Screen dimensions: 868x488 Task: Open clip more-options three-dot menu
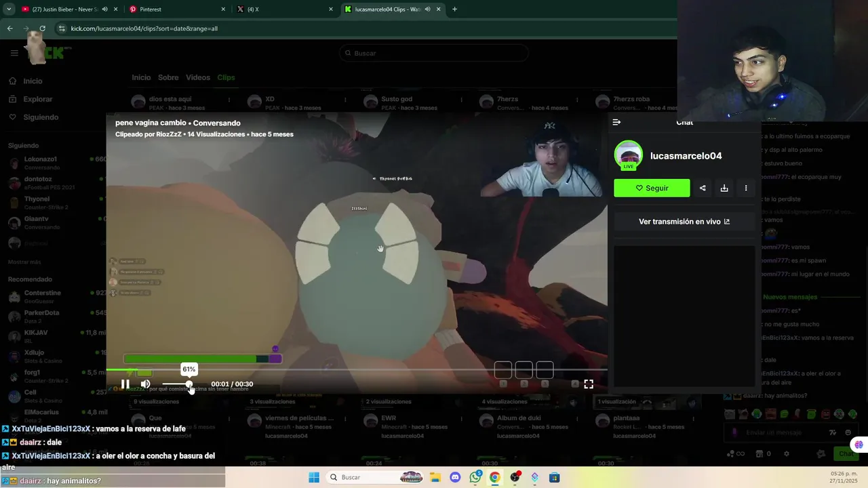(746, 188)
